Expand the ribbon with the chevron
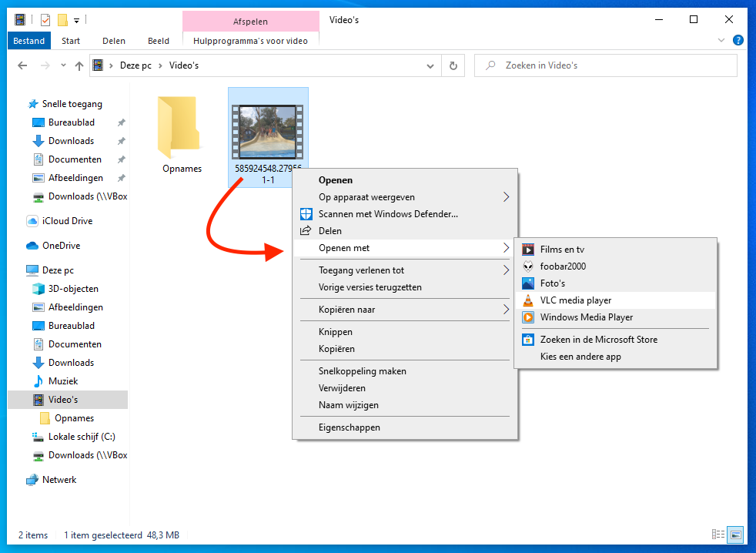The image size is (756, 553). pos(721,41)
